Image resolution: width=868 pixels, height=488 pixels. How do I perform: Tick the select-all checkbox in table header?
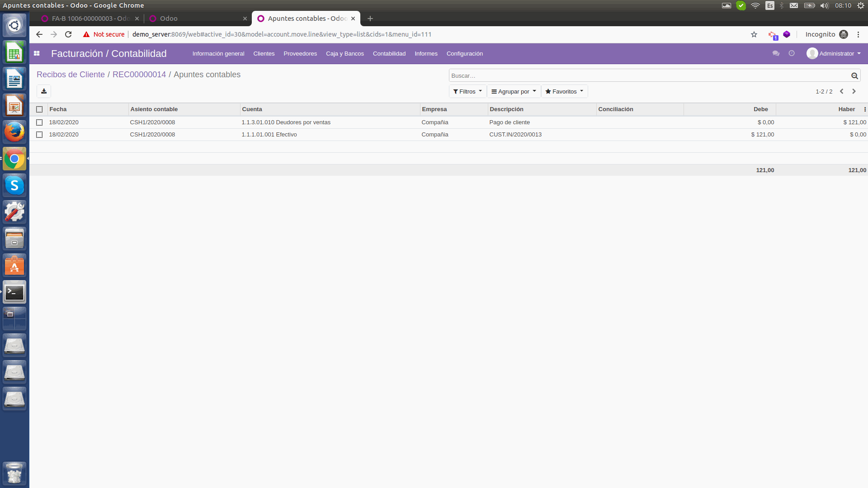click(x=39, y=109)
